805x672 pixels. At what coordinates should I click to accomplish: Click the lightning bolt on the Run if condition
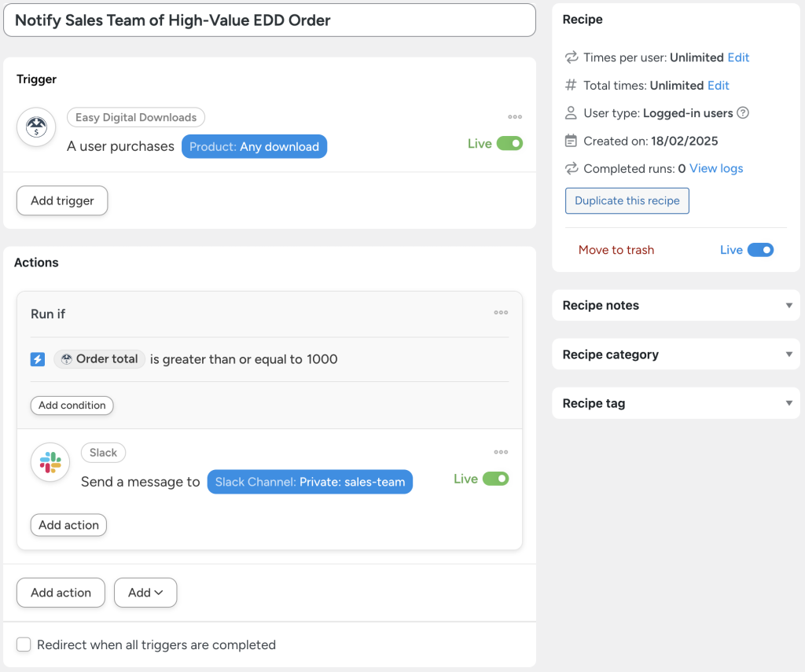click(x=37, y=358)
